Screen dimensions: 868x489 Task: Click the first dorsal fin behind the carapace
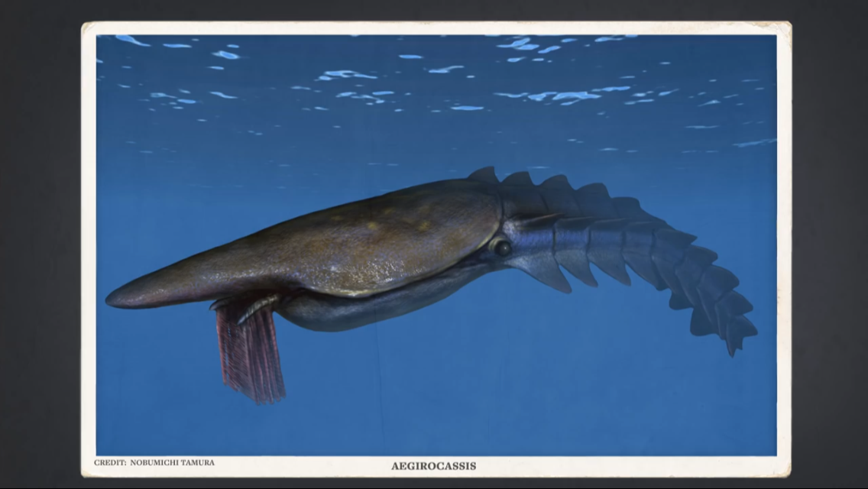(x=484, y=176)
